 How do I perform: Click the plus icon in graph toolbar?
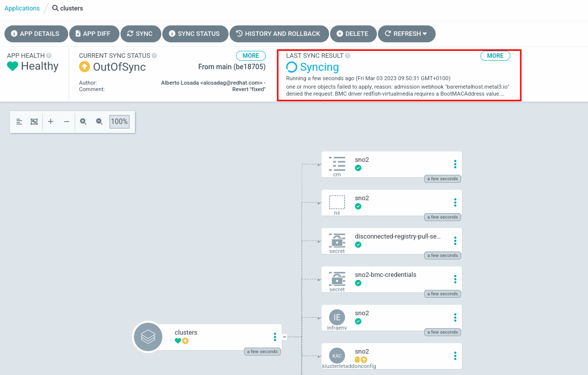click(51, 122)
